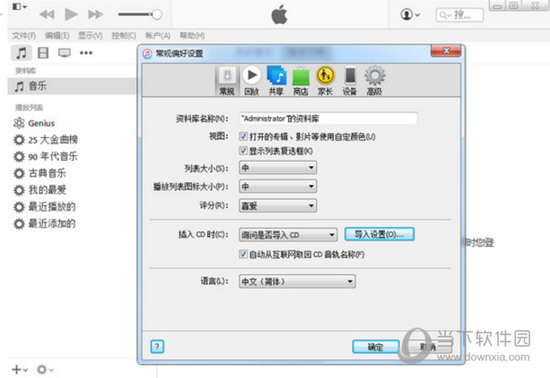Skip to next track

pyautogui.click(x=95, y=14)
